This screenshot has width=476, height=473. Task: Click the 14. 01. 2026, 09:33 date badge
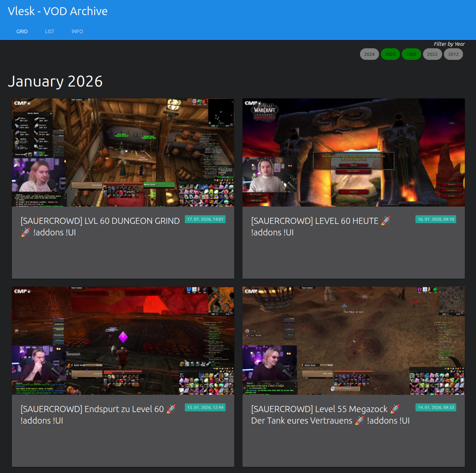(436, 407)
